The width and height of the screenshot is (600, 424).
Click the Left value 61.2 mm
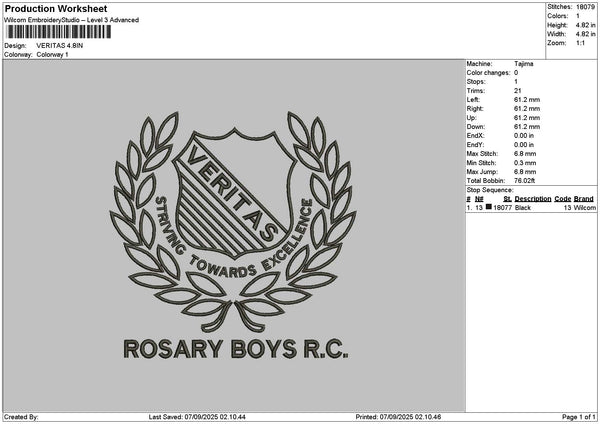pyautogui.click(x=527, y=100)
